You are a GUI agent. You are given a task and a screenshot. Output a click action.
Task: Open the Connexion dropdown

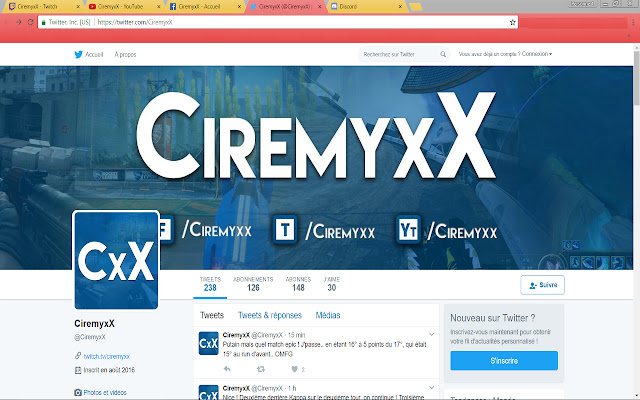(537, 54)
